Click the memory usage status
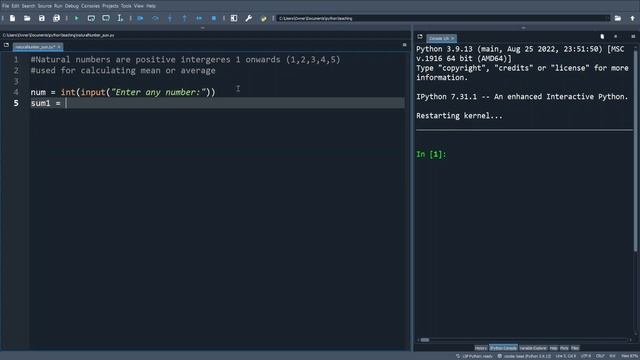The width and height of the screenshot is (640, 360). tap(630, 356)
